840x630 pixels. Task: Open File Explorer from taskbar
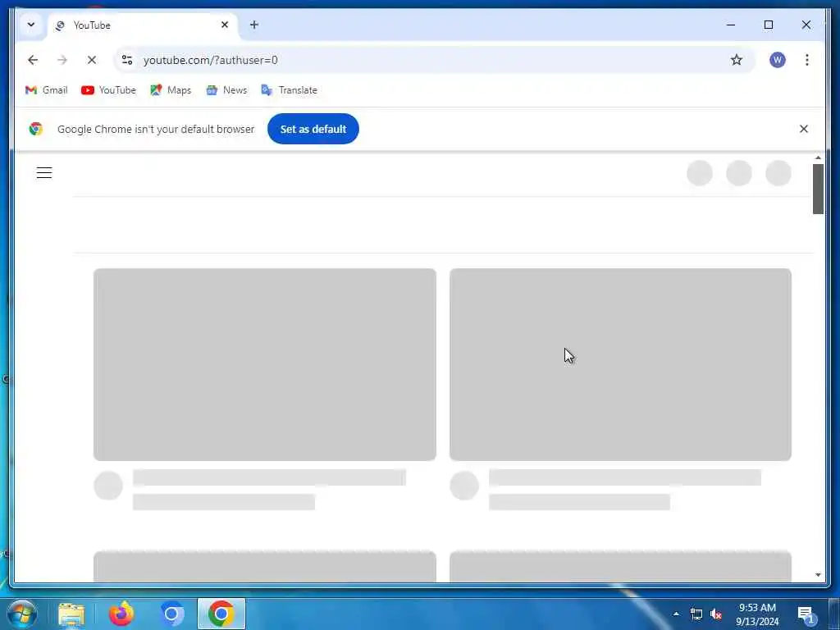pyautogui.click(x=71, y=614)
